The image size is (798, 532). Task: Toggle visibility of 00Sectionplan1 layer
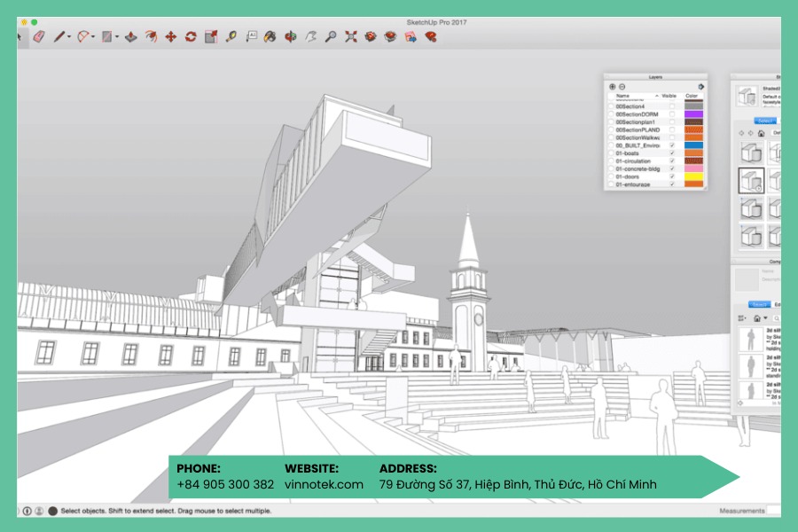(672, 122)
